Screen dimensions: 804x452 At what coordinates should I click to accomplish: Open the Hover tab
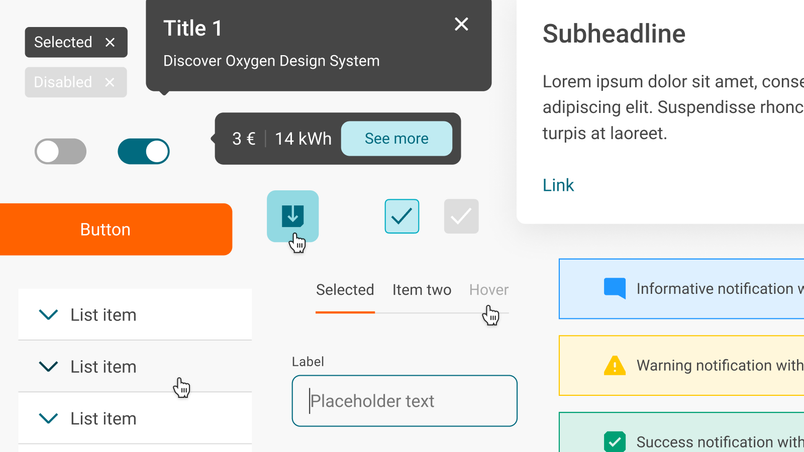point(489,290)
